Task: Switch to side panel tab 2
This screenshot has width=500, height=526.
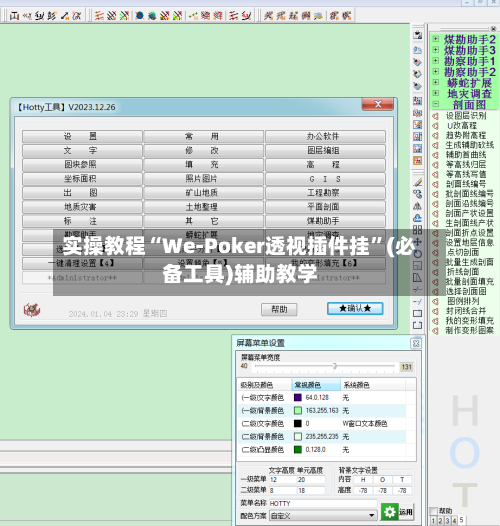Action: pyautogui.click(x=440, y=521)
